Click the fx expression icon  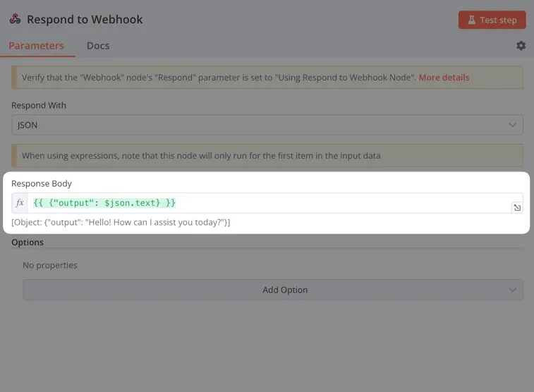click(20, 203)
